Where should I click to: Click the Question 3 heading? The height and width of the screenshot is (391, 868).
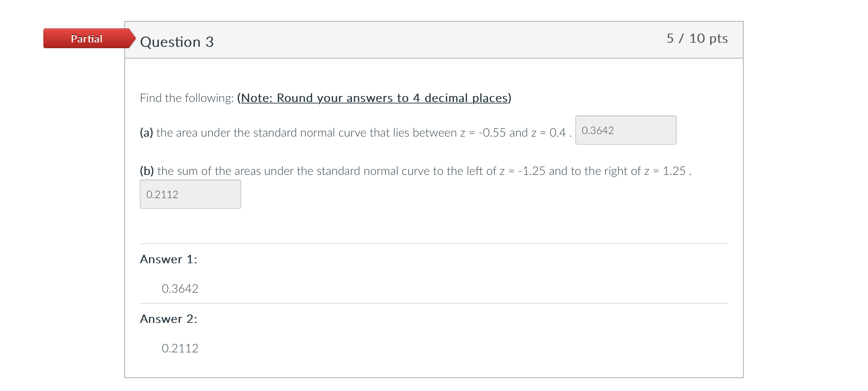point(177,42)
